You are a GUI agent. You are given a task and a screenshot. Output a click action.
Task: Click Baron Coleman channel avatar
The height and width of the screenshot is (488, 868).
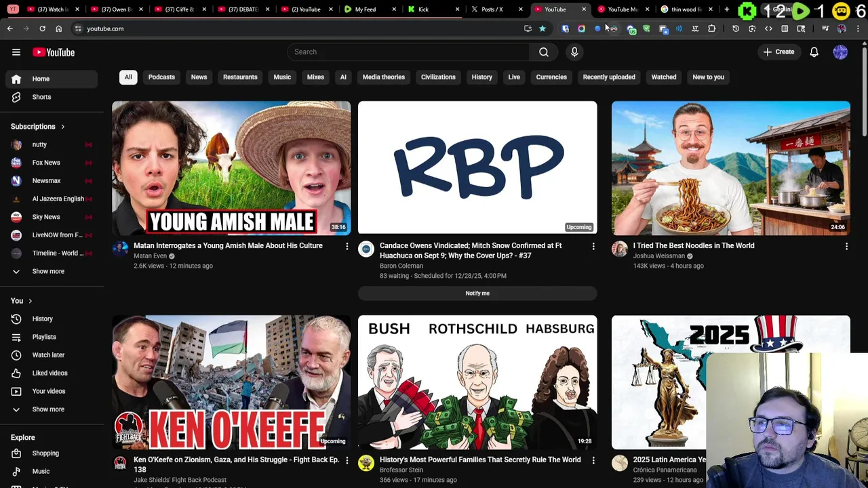[x=366, y=249]
